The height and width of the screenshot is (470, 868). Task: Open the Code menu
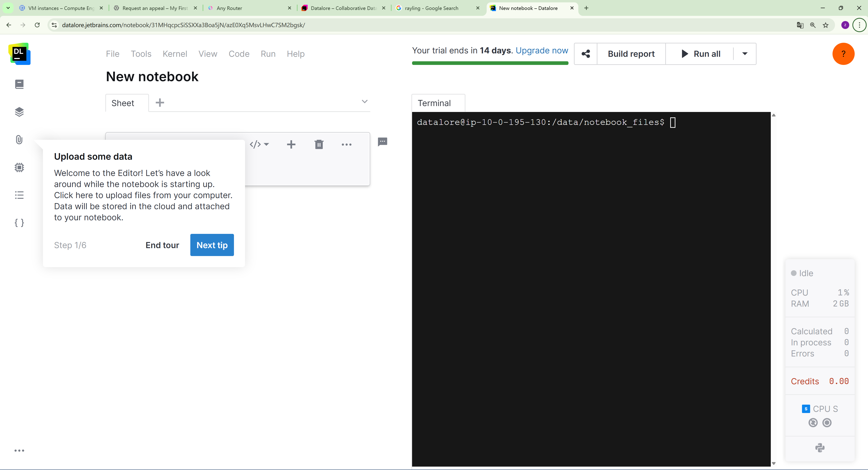pos(239,54)
